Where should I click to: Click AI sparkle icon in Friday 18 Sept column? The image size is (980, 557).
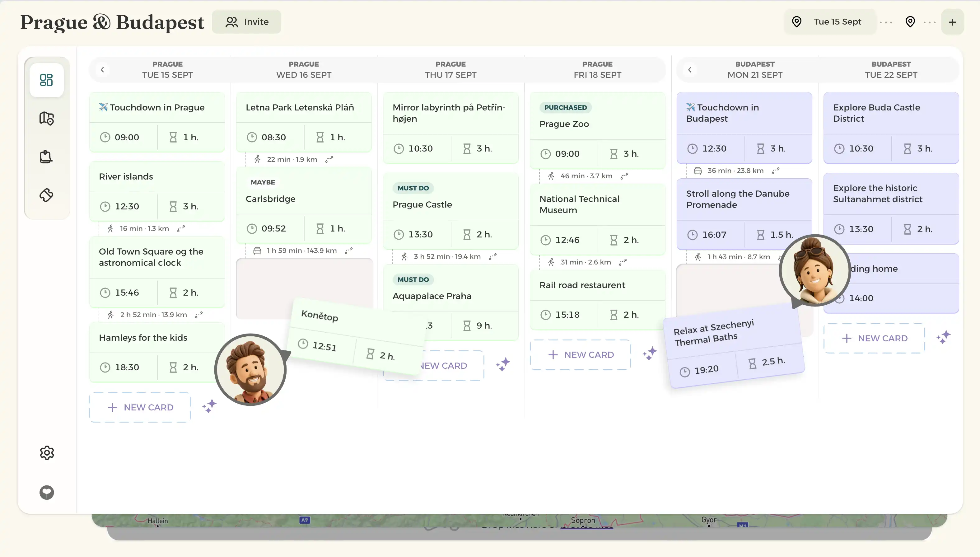[x=650, y=354]
